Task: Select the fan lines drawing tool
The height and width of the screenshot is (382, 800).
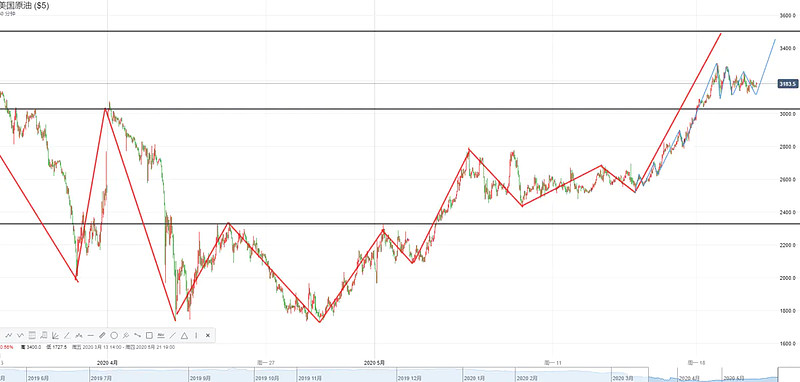Action: click(x=55, y=336)
